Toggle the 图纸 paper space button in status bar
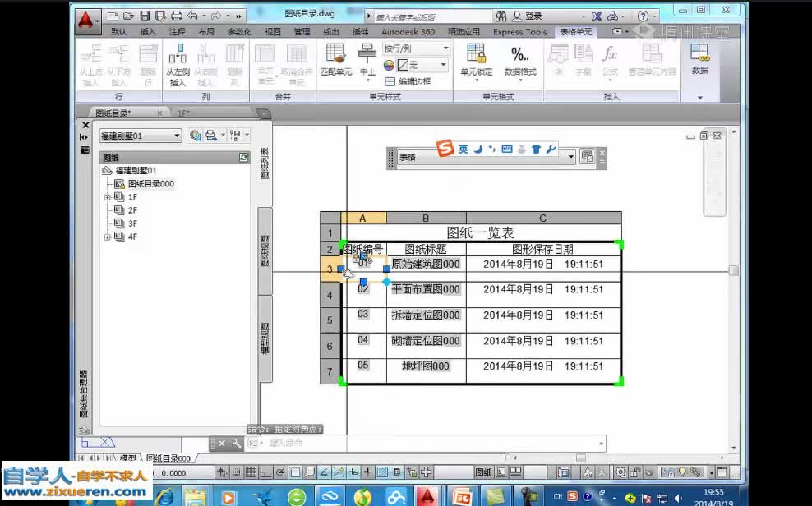812x506 pixels. coord(483,471)
